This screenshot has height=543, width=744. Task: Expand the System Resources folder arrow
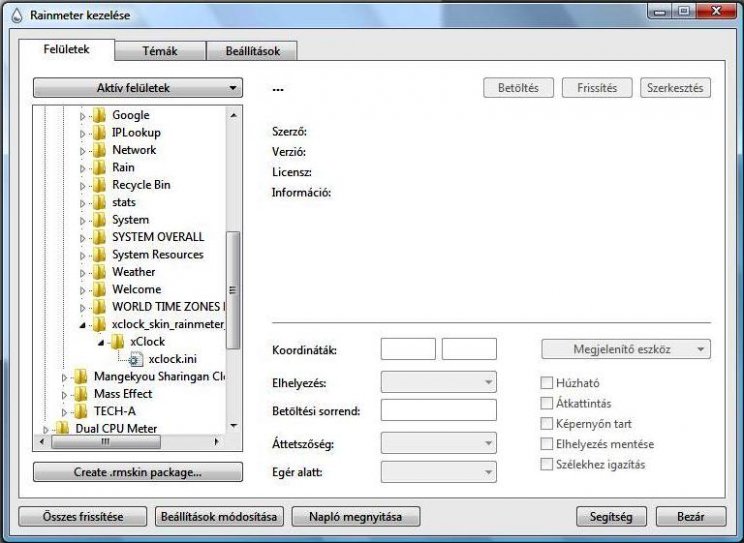83,256
